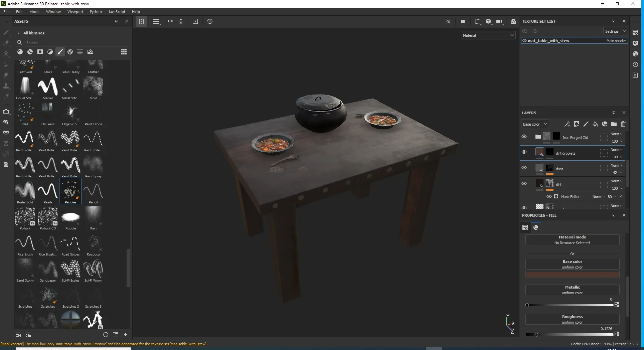Toggle mat_table_with_stew texture set visibility
This screenshot has width=644, height=350.
(524, 41)
